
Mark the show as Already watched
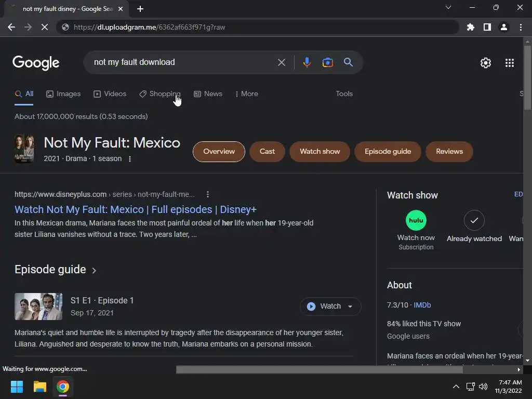(474, 220)
